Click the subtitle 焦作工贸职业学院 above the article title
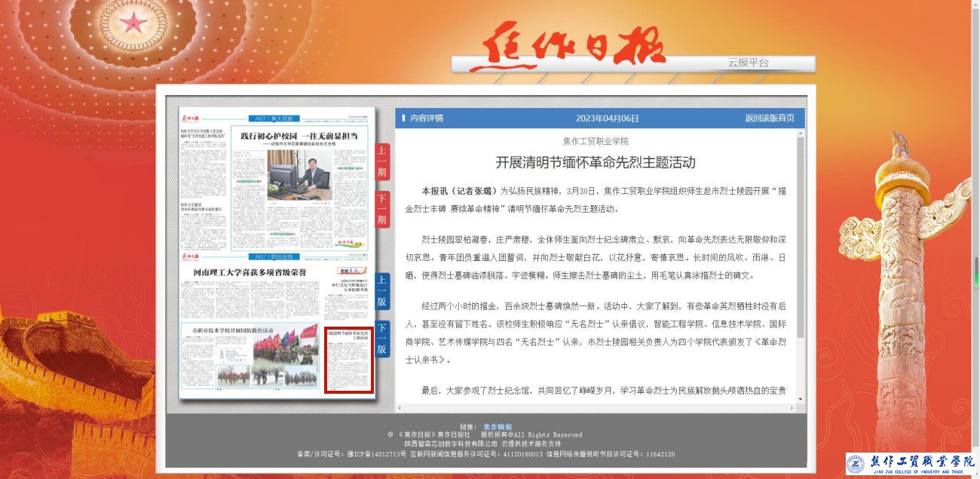Image resolution: width=980 pixels, height=479 pixels. click(596, 141)
